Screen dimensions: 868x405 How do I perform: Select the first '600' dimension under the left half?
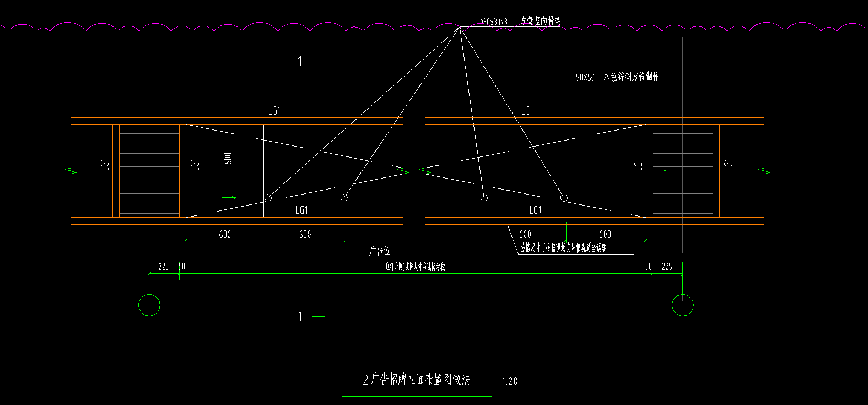[x=225, y=234]
